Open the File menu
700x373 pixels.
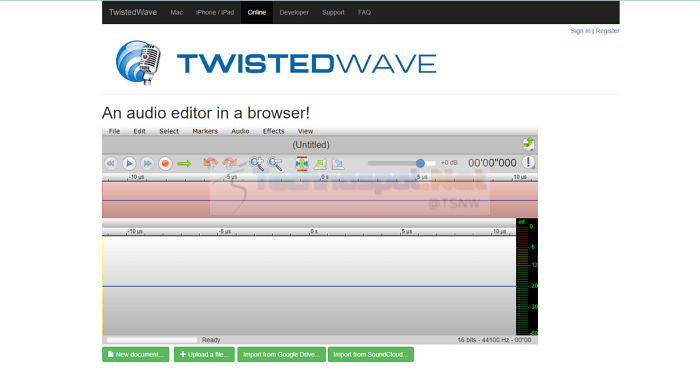point(114,131)
